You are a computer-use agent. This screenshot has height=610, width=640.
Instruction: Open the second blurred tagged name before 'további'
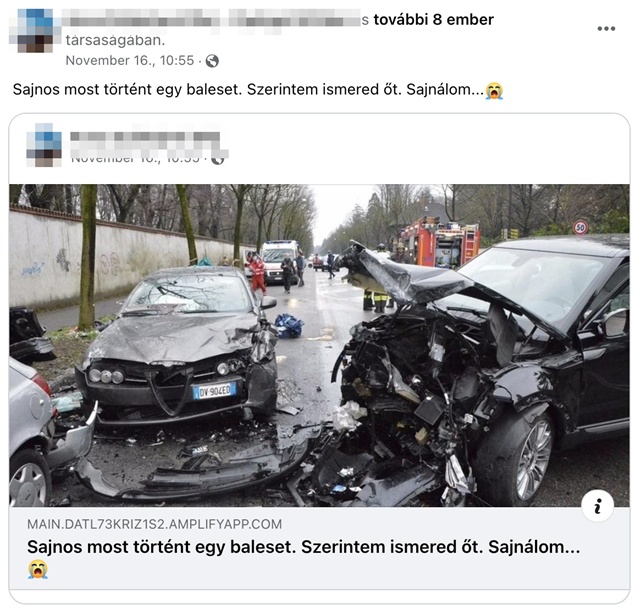point(294,19)
